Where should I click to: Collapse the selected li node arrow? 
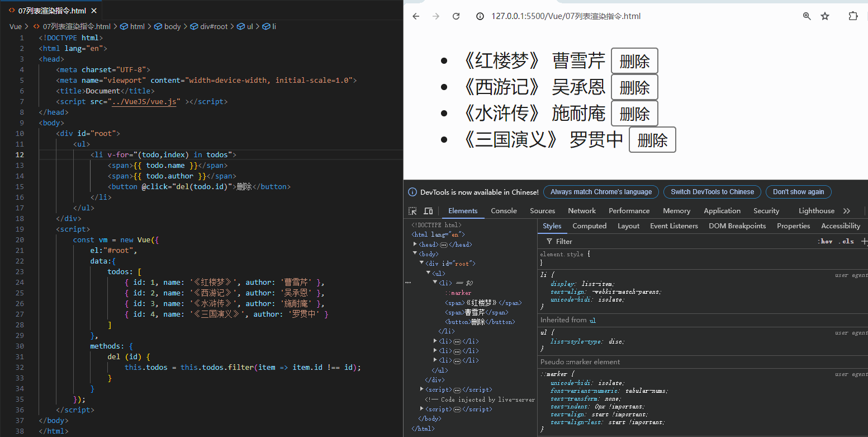(435, 283)
